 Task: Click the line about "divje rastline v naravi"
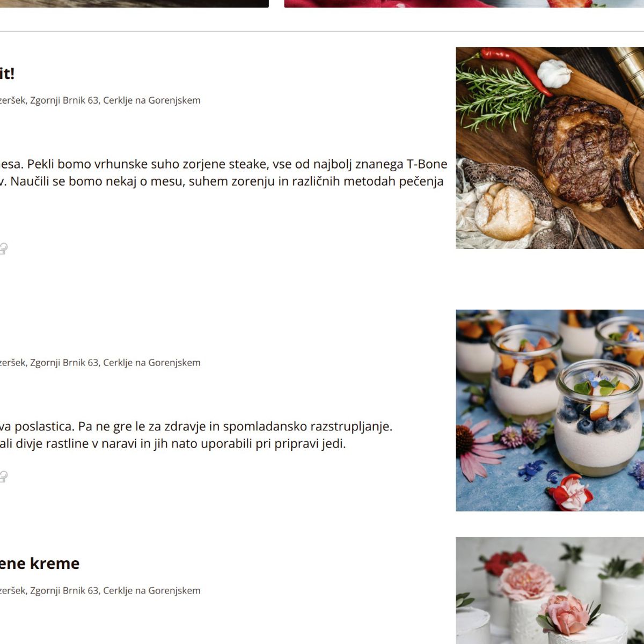(x=173, y=444)
